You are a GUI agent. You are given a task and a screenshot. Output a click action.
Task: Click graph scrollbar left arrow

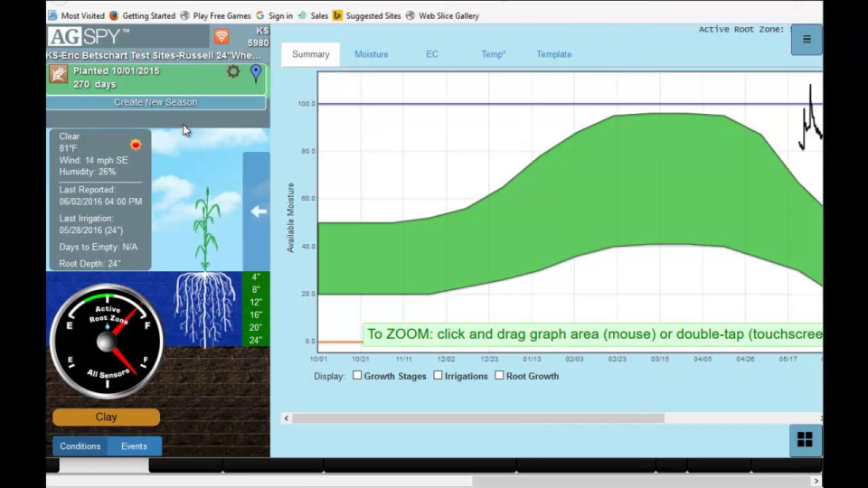tap(287, 418)
